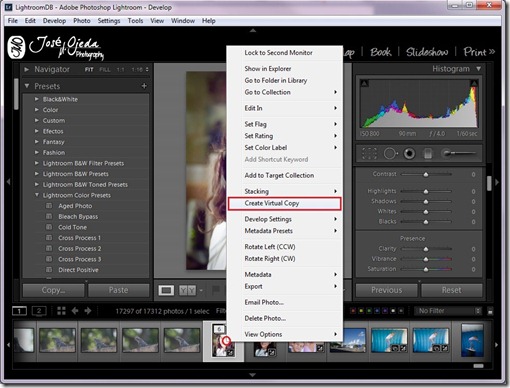This screenshot has height=388, width=510.
Task: Select the Adjustment Brush tool
Action: [x=459, y=154]
